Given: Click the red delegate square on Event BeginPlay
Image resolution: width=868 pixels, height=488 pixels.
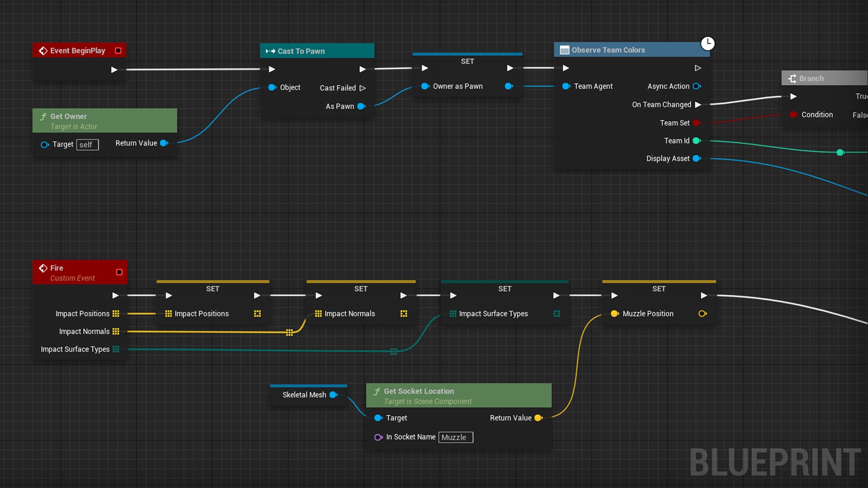Looking at the screenshot, I should 118,51.
